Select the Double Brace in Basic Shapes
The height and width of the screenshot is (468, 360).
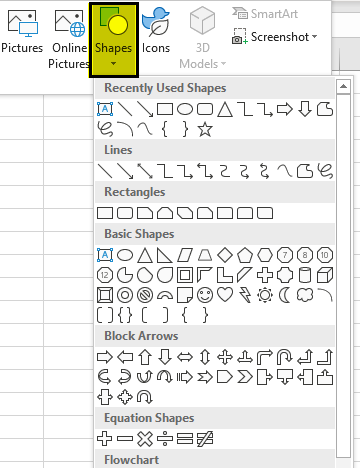coord(125,315)
